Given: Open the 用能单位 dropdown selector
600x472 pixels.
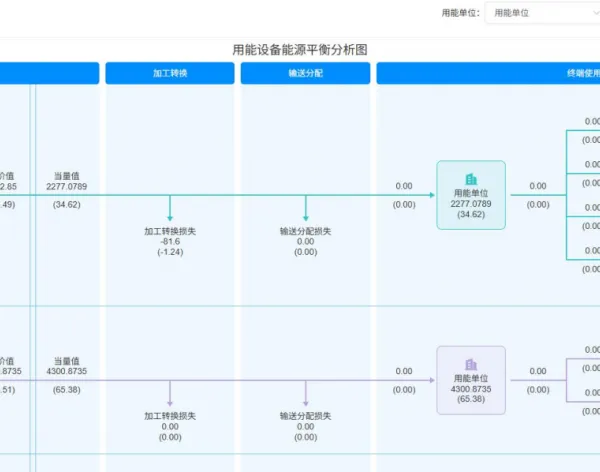Looking at the screenshot, I should pos(542,13).
